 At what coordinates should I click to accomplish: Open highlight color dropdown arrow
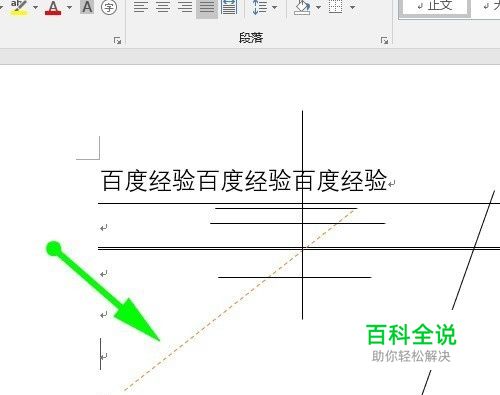(x=35, y=7)
